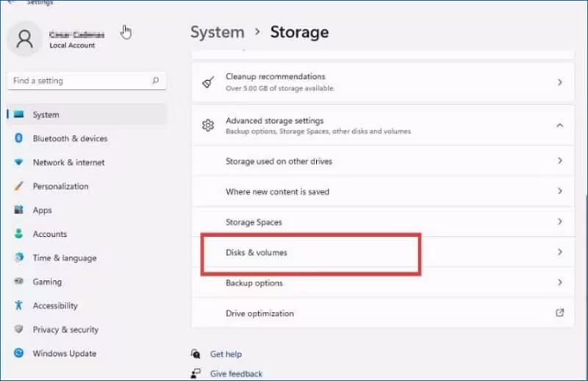The width and height of the screenshot is (588, 381).
Task: Open Cleanup recommendations chevron
Action: pos(559,82)
